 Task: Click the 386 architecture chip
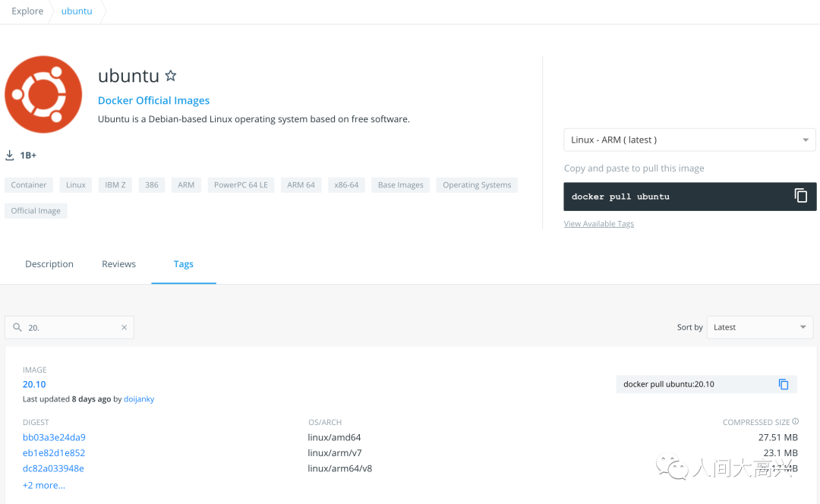(152, 185)
